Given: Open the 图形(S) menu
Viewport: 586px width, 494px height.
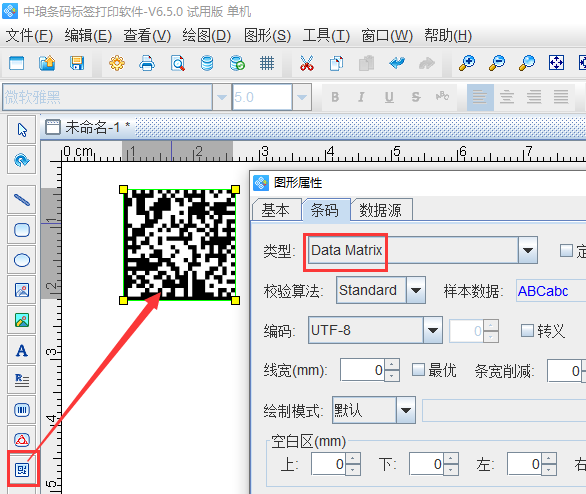Looking at the screenshot, I should 267,36.
